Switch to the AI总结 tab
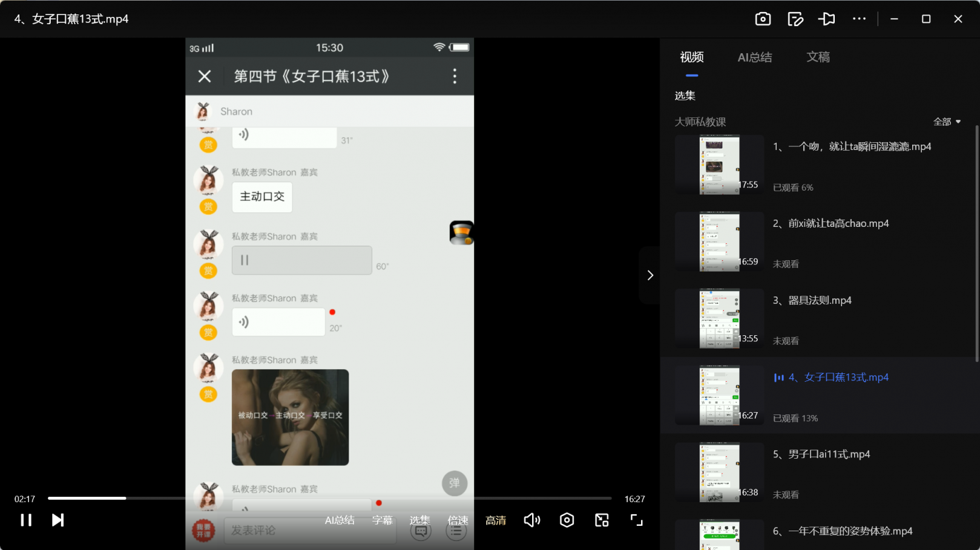The height and width of the screenshot is (550, 980). (754, 57)
